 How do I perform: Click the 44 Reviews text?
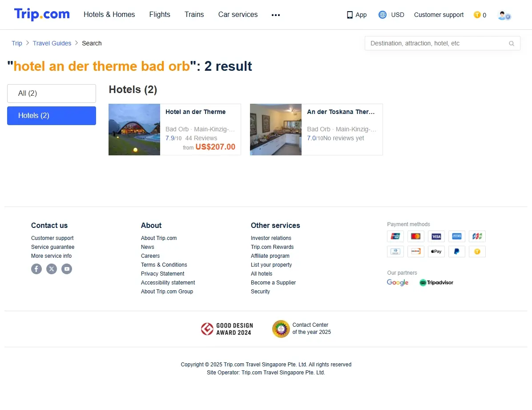(x=201, y=138)
